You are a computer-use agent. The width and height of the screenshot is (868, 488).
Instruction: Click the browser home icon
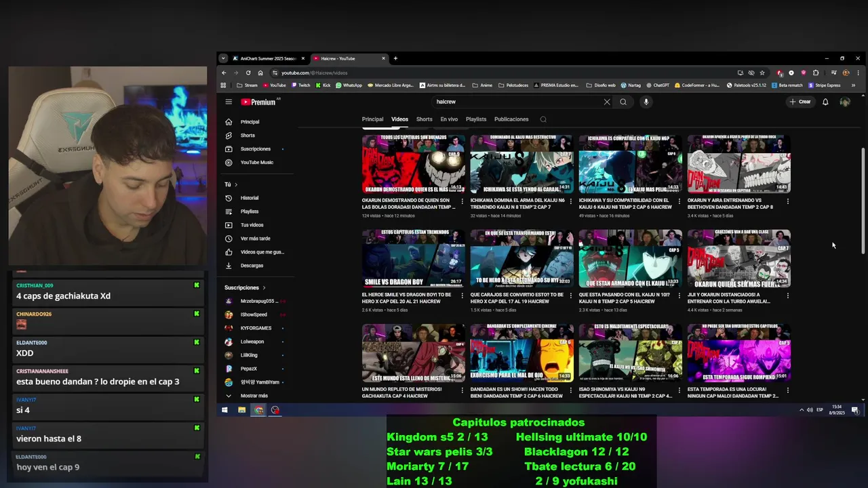pos(260,73)
